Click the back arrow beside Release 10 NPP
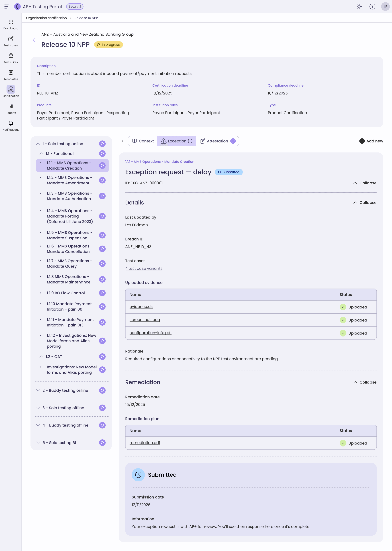Screen dimensions: 392x551 click(34, 40)
